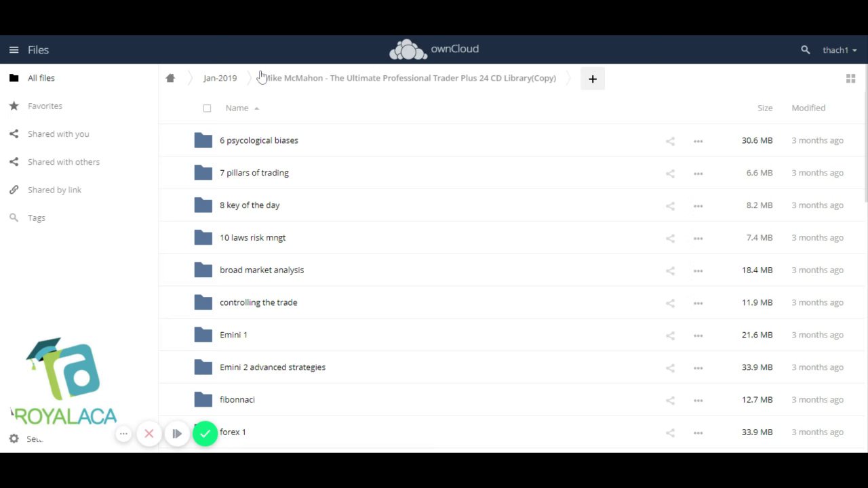Confirm with the green checkmark button
868x488 pixels.
[205, 434]
